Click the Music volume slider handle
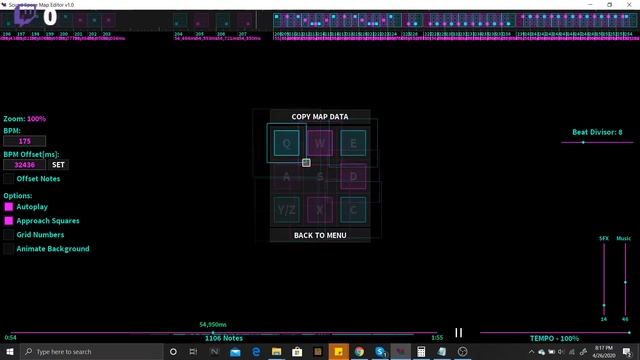Screen dimensions: 640x360 625,282
